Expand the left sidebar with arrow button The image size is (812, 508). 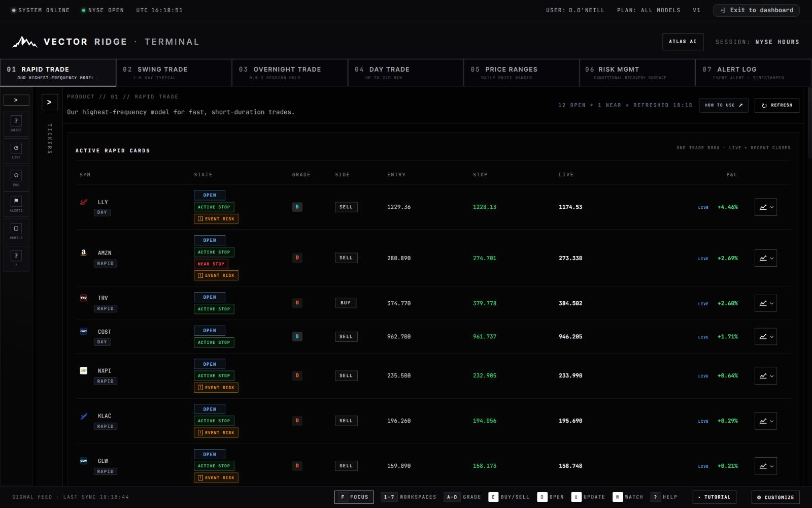[16, 100]
